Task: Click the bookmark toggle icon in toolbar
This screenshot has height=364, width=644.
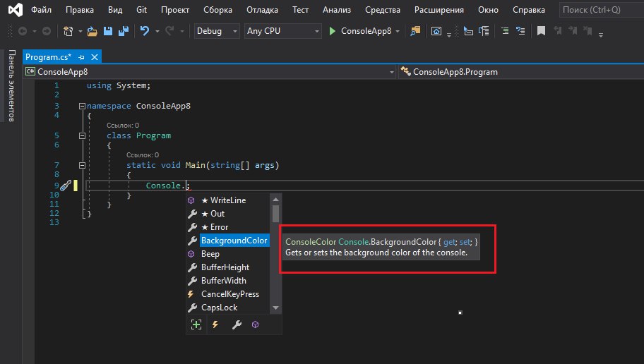Action: point(542,31)
